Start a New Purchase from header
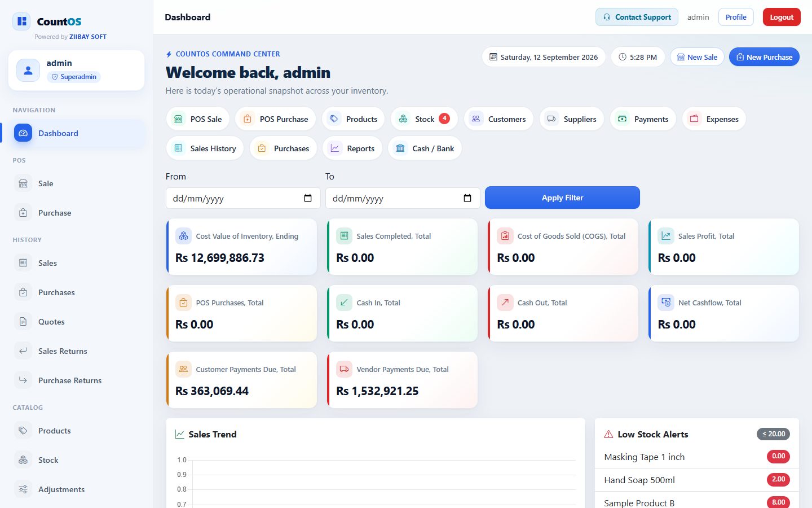This screenshot has width=812, height=508. [764, 57]
